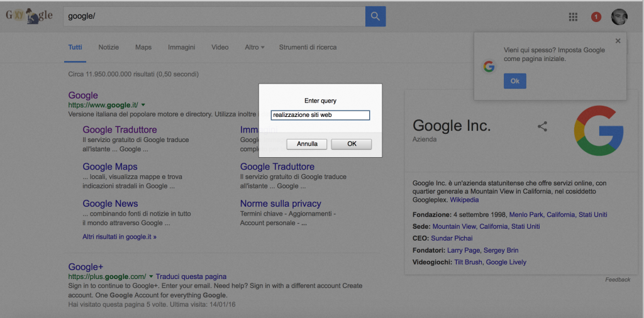Expand the arrow next to plus.google.com URL
This screenshot has height=318, width=644.
click(151, 277)
